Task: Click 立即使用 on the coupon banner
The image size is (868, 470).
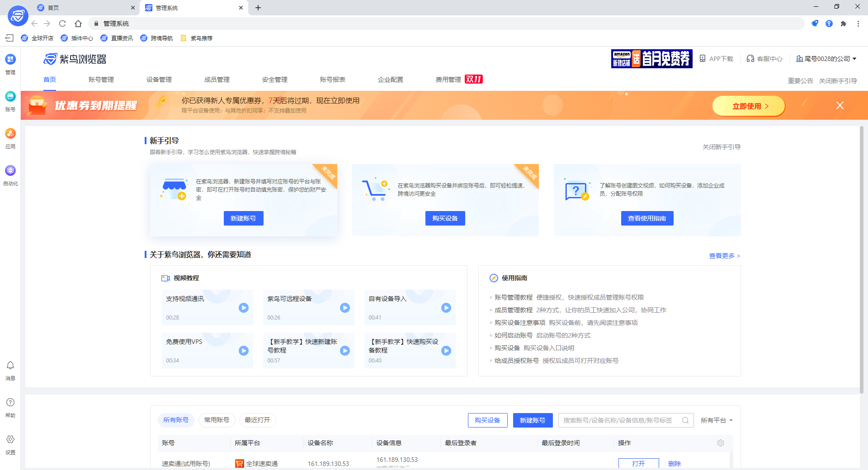Action: [x=748, y=105]
